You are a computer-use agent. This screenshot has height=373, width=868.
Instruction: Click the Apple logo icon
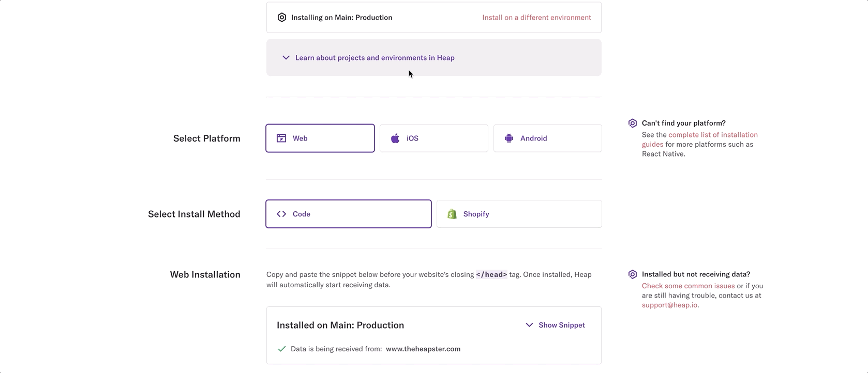click(395, 138)
